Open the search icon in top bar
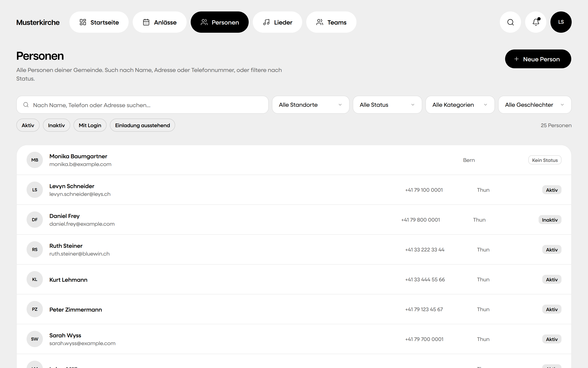This screenshot has height=368, width=588. coord(510,22)
